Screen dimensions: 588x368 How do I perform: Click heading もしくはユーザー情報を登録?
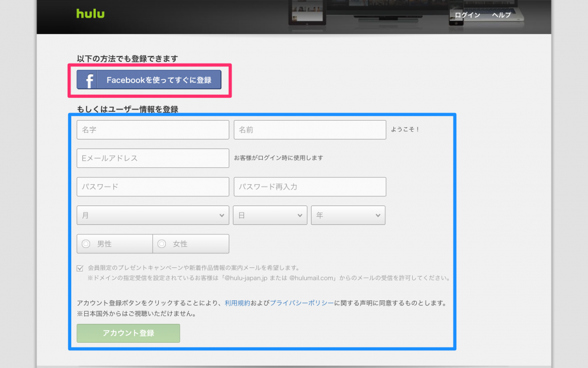pos(128,110)
